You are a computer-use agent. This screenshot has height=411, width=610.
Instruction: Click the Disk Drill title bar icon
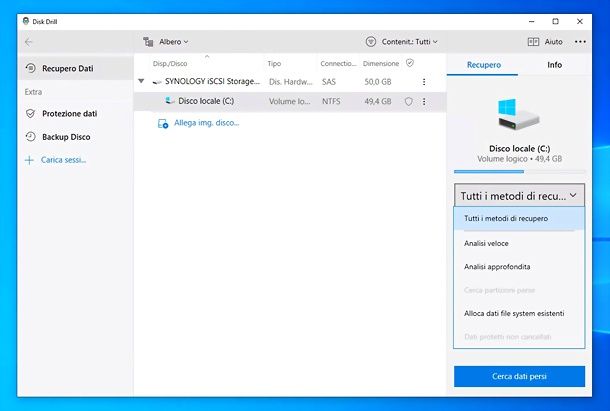point(26,21)
